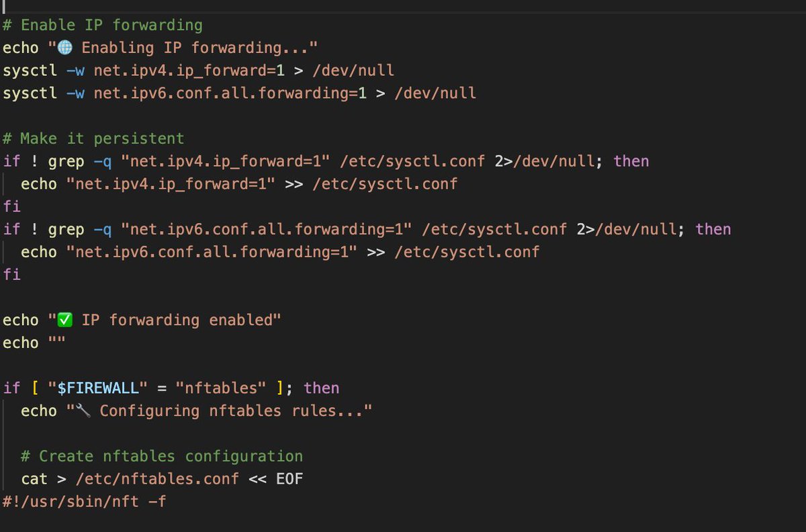Screen dimensions: 806x532
Task: Click the line echo "IP forwarding enabled"
Action: pos(142,320)
